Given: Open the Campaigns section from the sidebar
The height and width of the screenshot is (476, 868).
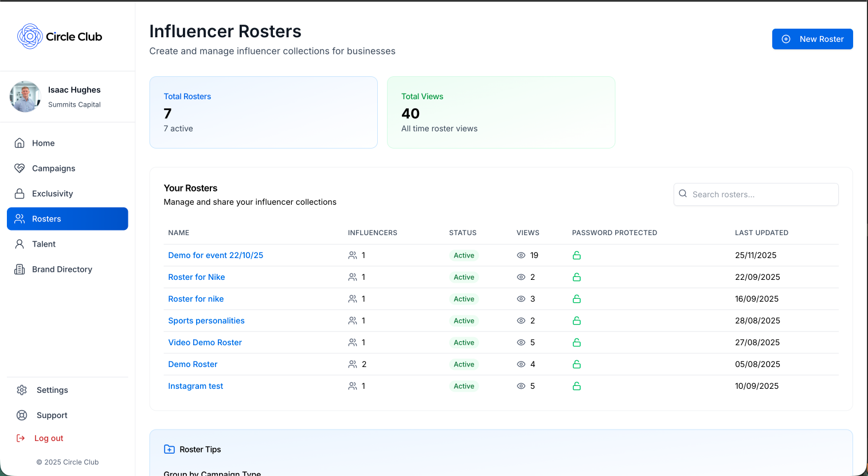Looking at the screenshot, I should [54, 168].
